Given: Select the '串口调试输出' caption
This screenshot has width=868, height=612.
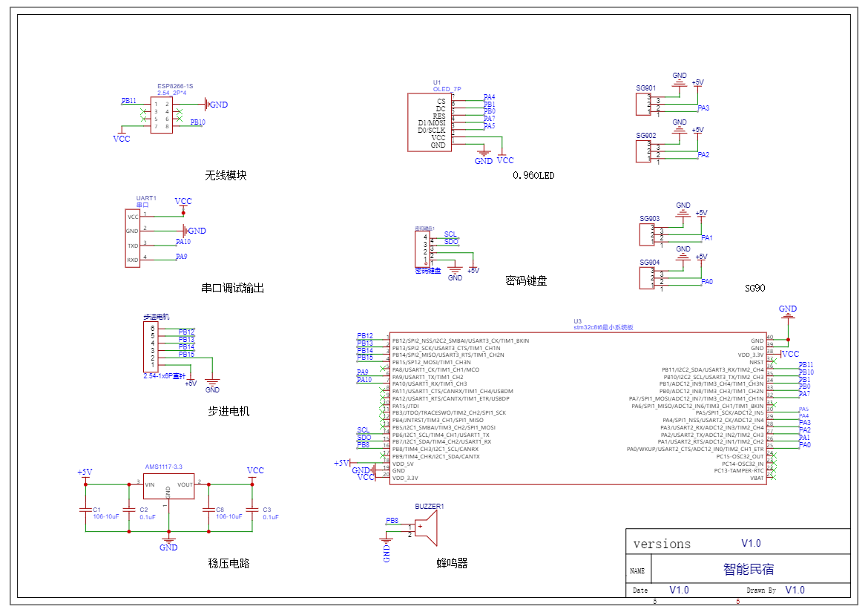Looking at the screenshot, I should (x=232, y=289).
